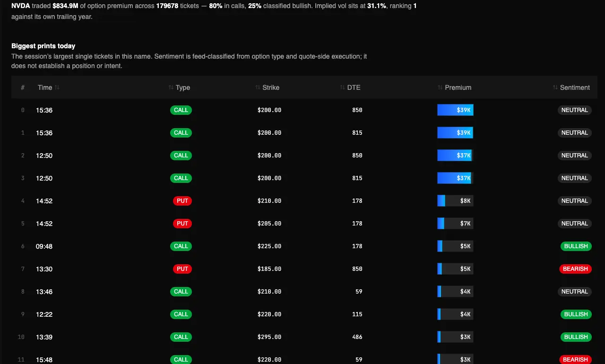Click the BULLISH badge in the 13:39 row

click(x=576, y=337)
